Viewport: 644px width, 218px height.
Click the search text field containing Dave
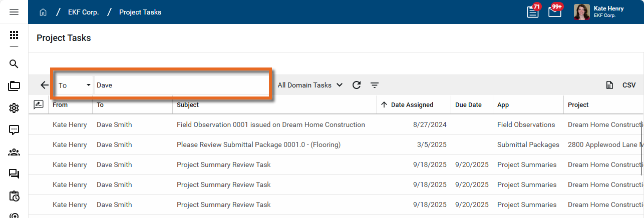point(180,85)
